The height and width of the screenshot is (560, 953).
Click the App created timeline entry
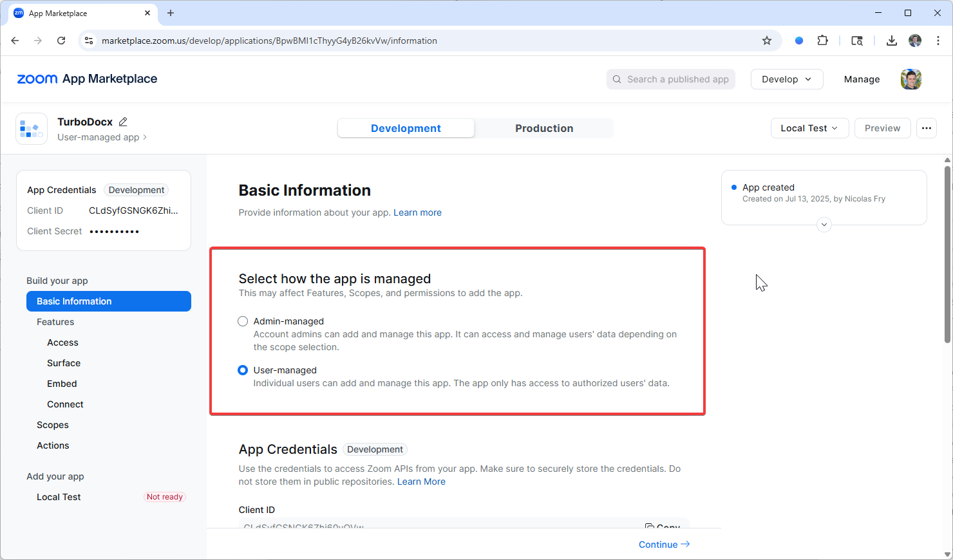pos(813,193)
